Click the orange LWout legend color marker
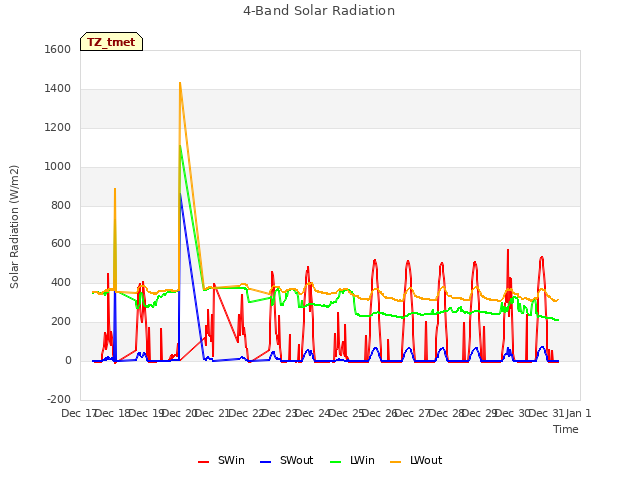This screenshot has height=480, width=640. pos(396,462)
